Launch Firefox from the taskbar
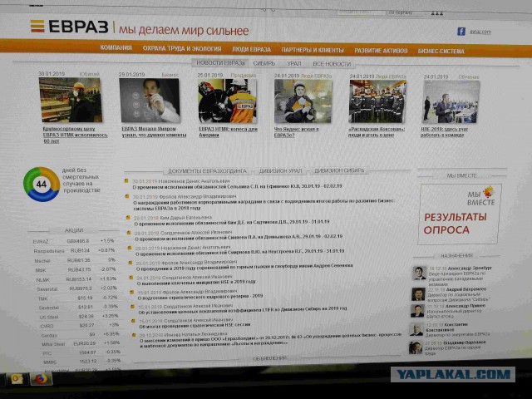 pos(41,379)
